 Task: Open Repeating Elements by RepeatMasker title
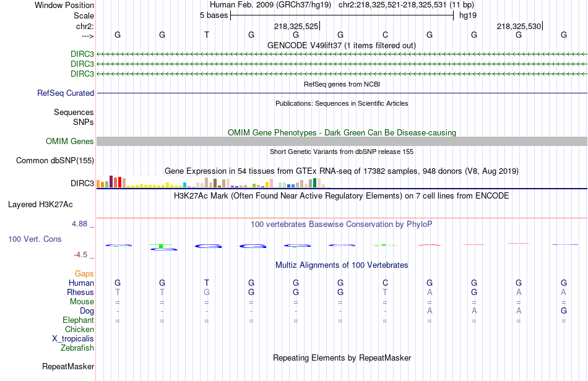click(342, 357)
